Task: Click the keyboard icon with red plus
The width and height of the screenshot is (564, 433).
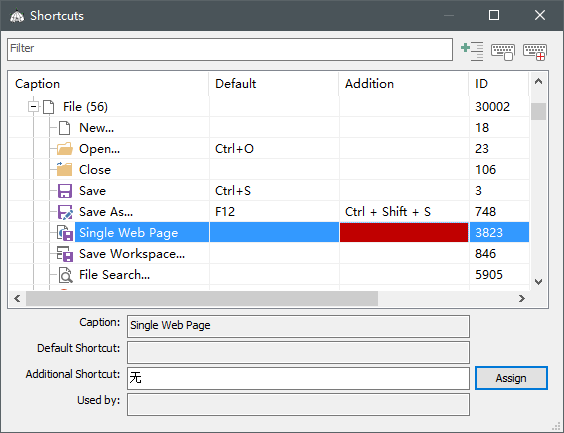Action: 535,52
